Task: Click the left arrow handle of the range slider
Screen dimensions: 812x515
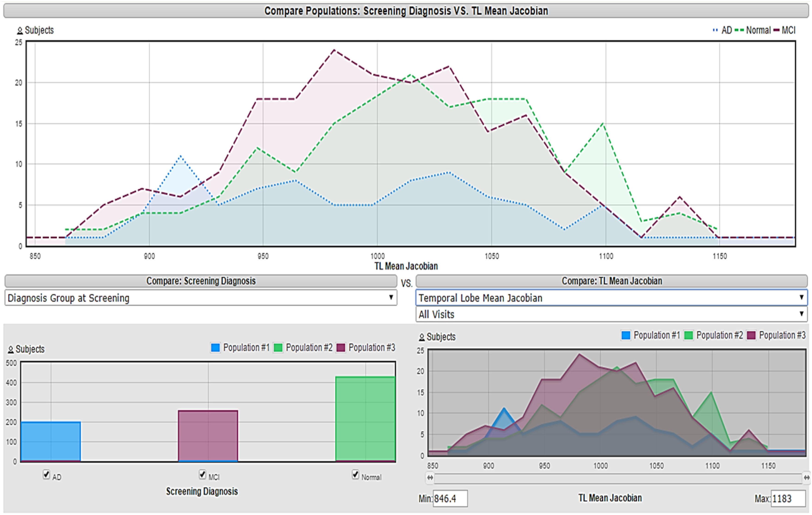Action: [x=430, y=478]
